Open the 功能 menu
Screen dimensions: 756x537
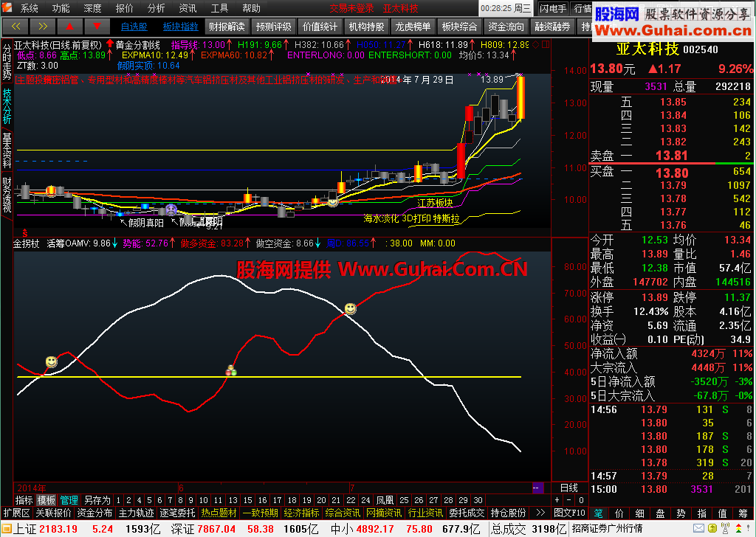[61, 8]
